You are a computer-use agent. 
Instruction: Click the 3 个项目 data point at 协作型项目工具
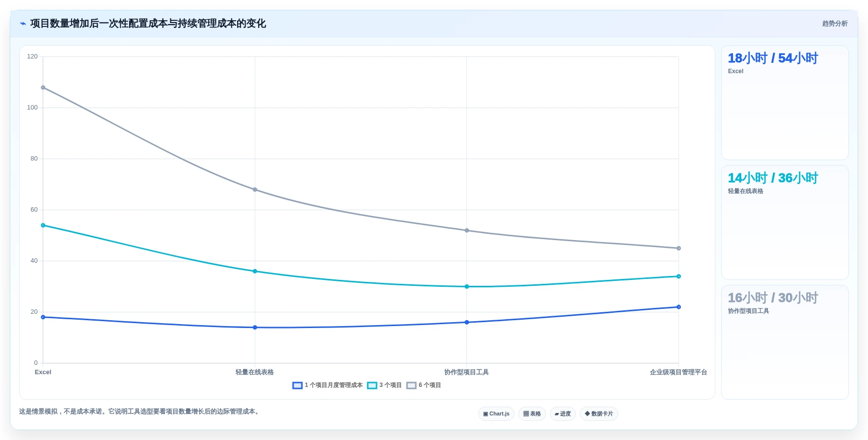467,287
